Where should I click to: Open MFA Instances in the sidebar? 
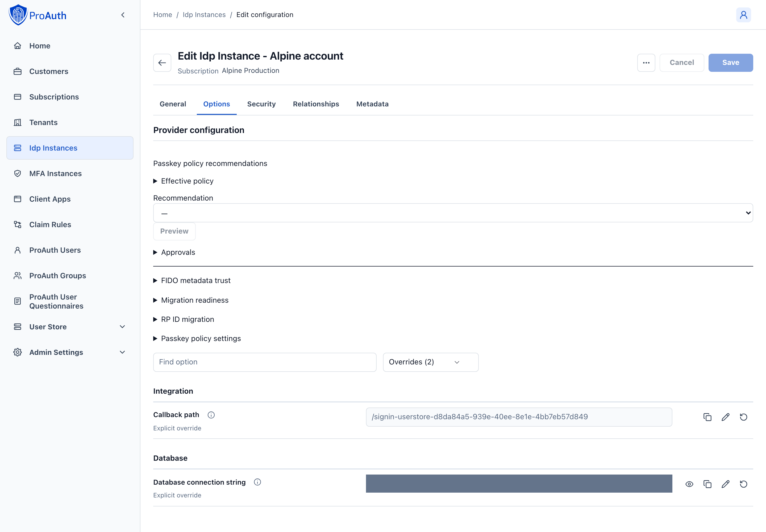coord(70,174)
